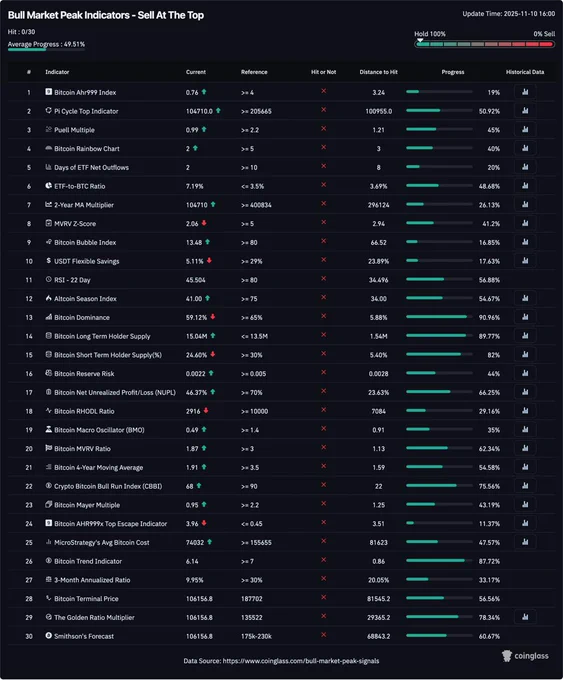Click the 90.96% progress value
Viewport: 563px width, 680px height.
pyautogui.click(x=489, y=317)
